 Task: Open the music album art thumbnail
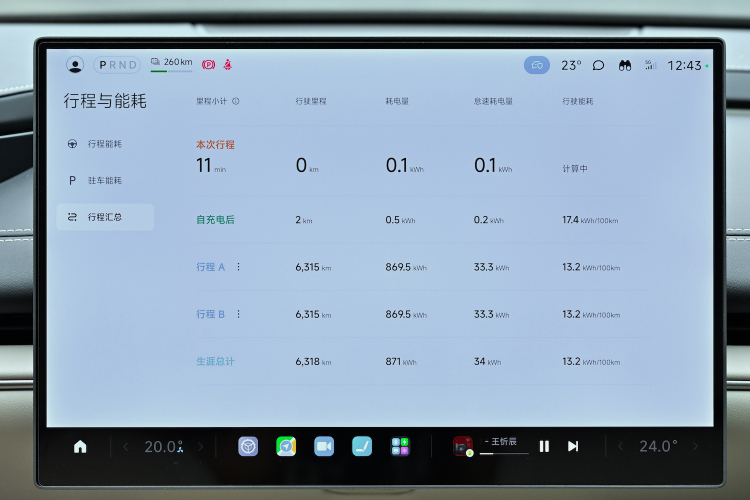pyautogui.click(x=463, y=446)
